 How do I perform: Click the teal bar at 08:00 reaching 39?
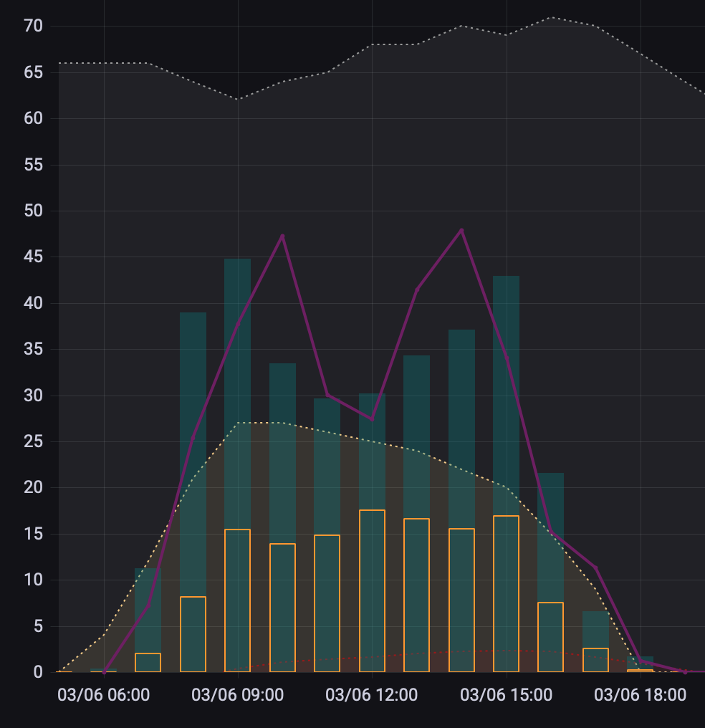193,430
